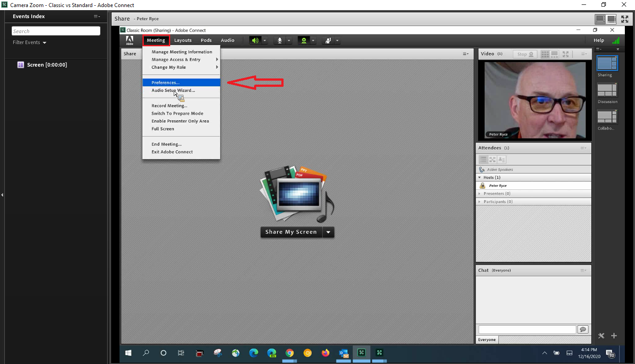Open Task View icon in the taskbar
This screenshot has width=635, height=364.
tap(181, 353)
